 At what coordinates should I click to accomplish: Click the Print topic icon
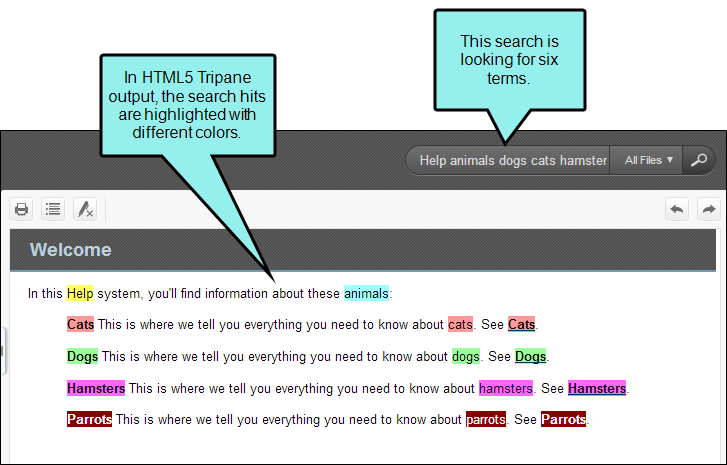[21, 209]
